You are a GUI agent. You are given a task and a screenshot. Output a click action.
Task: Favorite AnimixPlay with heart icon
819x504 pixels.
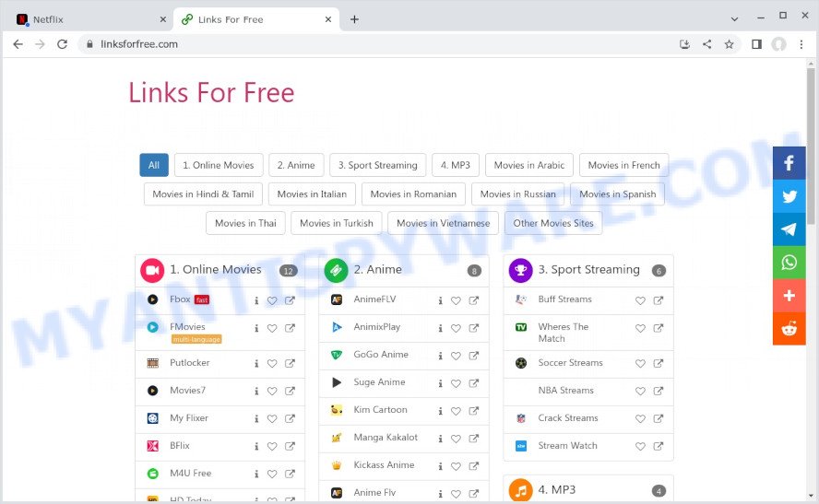pyautogui.click(x=456, y=328)
